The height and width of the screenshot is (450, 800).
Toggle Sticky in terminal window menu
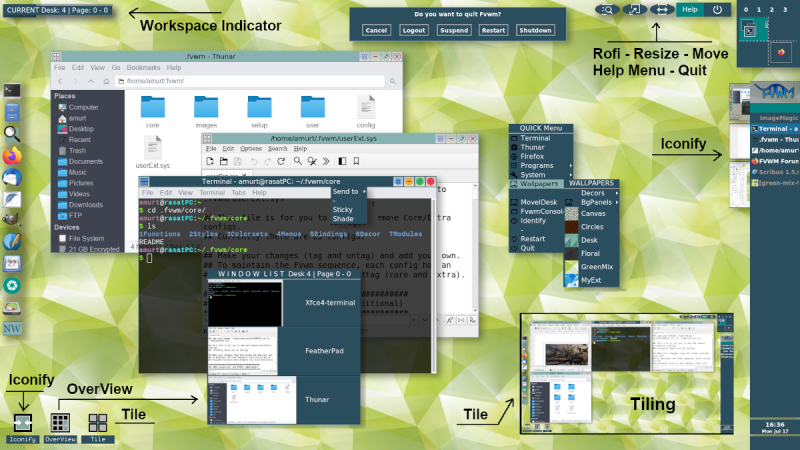click(x=342, y=210)
